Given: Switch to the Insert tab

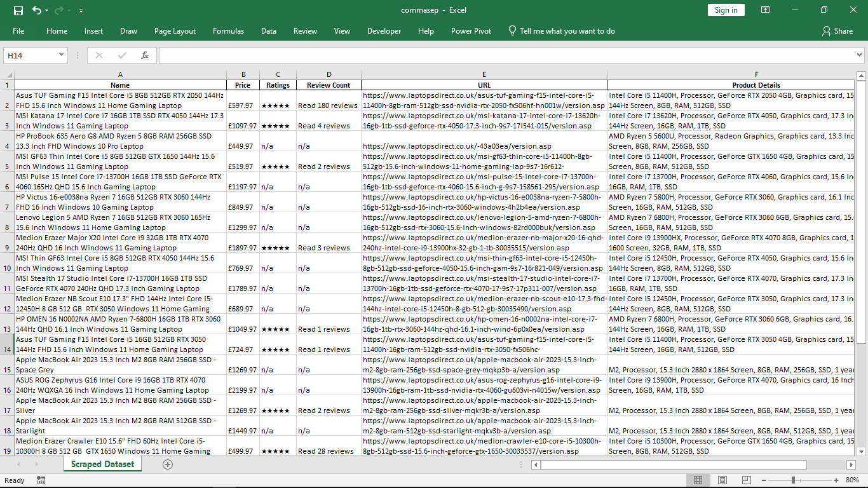Looking at the screenshot, I should tap(93, 31).
